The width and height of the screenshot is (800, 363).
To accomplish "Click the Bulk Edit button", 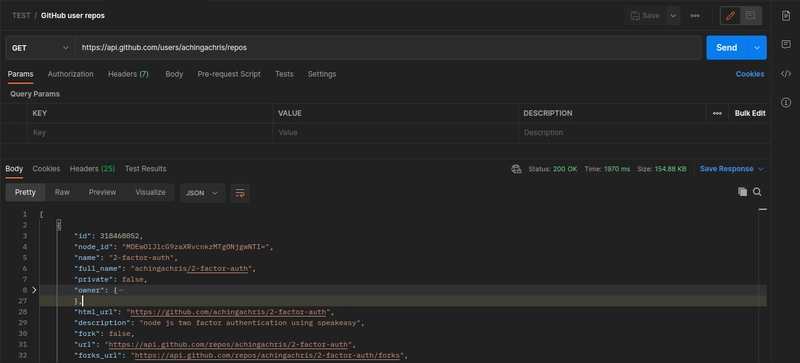I will [x=749, y=113].
